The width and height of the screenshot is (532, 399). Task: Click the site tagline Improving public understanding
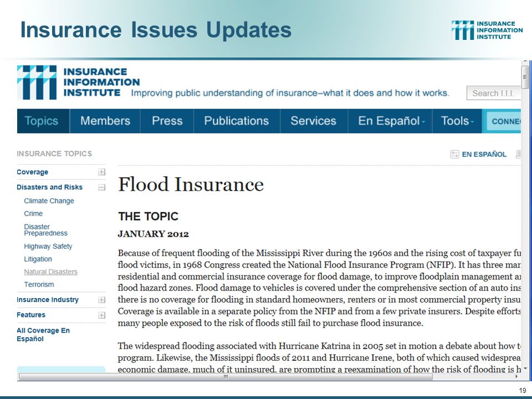coord(290,93)
